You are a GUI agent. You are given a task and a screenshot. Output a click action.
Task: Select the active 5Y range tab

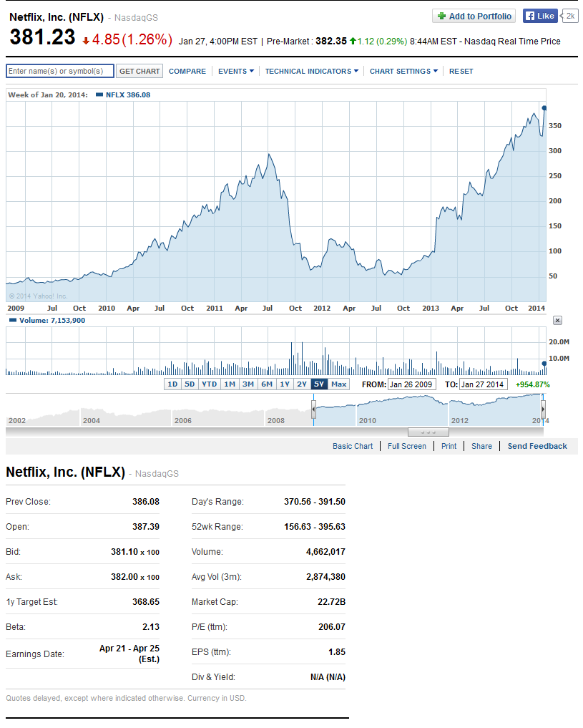point(319,384)
